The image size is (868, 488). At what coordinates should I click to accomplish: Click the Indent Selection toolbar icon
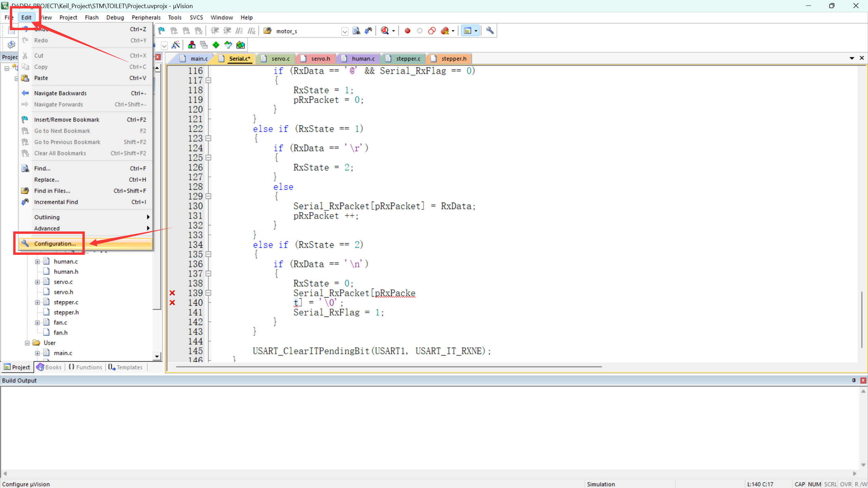(x=215, y=31)
